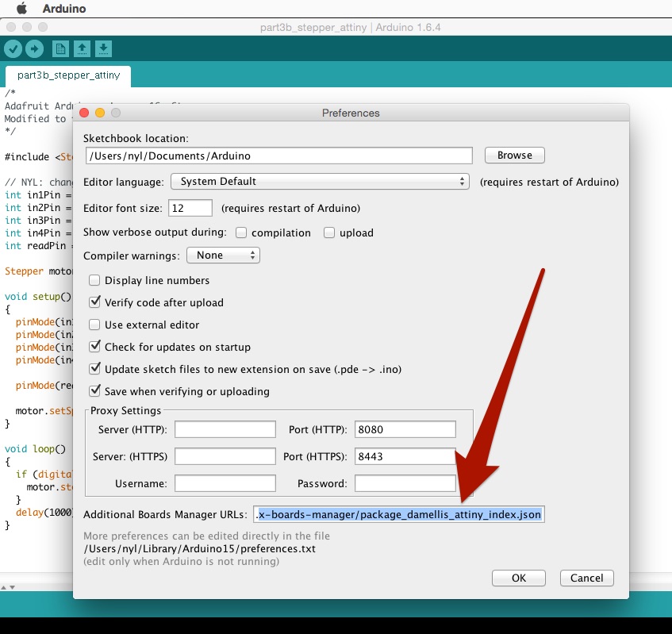This screenshot has height=634, width=672.
Task: Click the '#include' line in the editor
Action: click(x=39, y=157)
